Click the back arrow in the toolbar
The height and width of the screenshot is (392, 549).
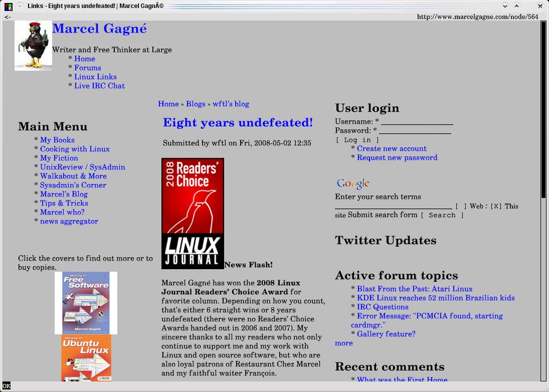click(x=7, y=17)
